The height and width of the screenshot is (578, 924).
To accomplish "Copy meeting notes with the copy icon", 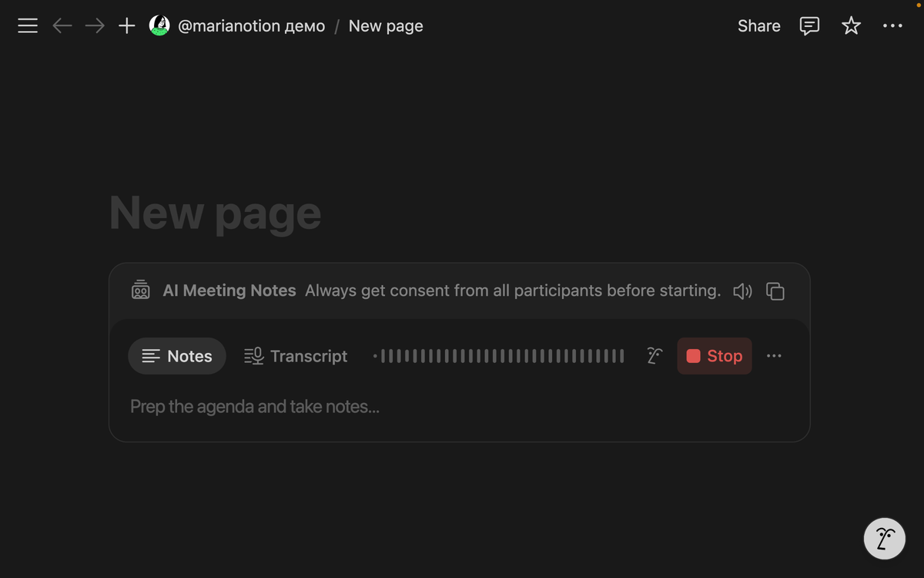I will click(x=775, y=291).
